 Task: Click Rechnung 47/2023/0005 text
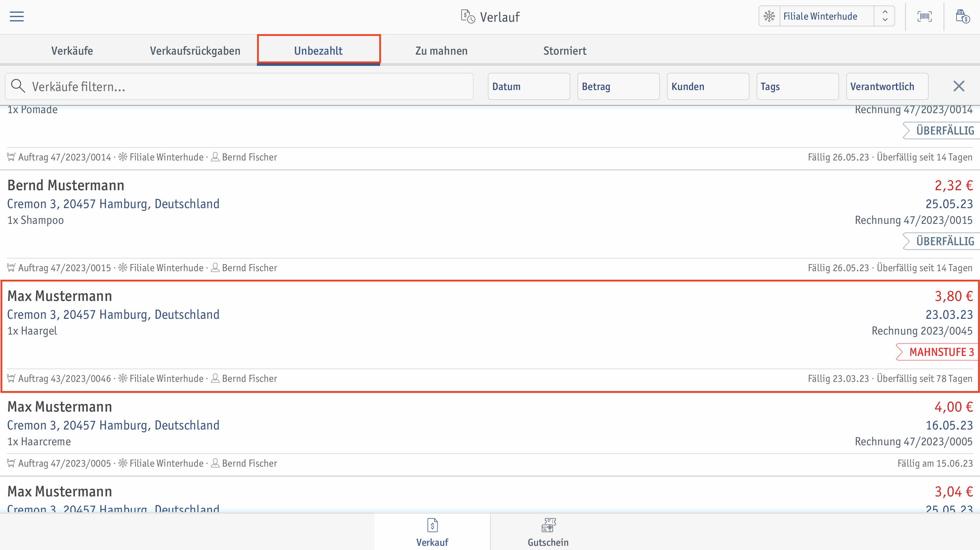[x=913, y=442]
